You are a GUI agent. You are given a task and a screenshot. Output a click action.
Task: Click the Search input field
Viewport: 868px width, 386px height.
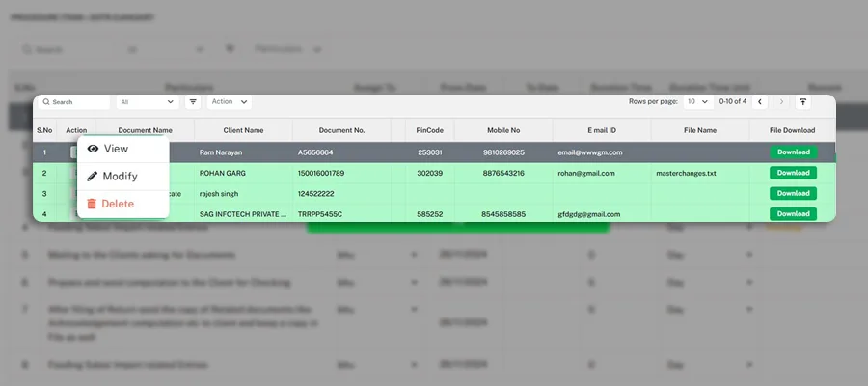(74, 102)
